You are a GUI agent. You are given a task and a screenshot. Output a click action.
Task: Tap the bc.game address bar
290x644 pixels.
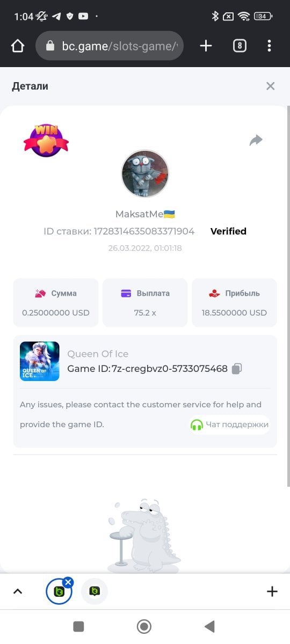110,46
